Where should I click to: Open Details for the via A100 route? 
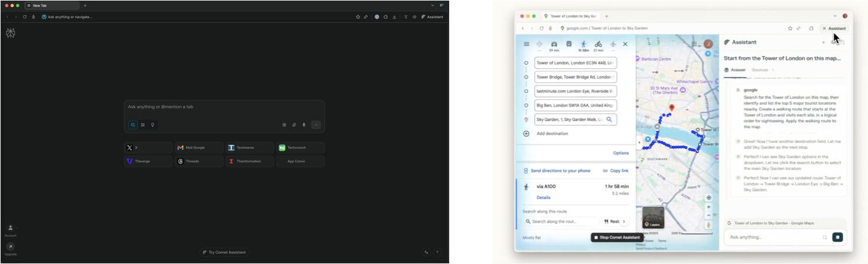click(x=543, y=197)
